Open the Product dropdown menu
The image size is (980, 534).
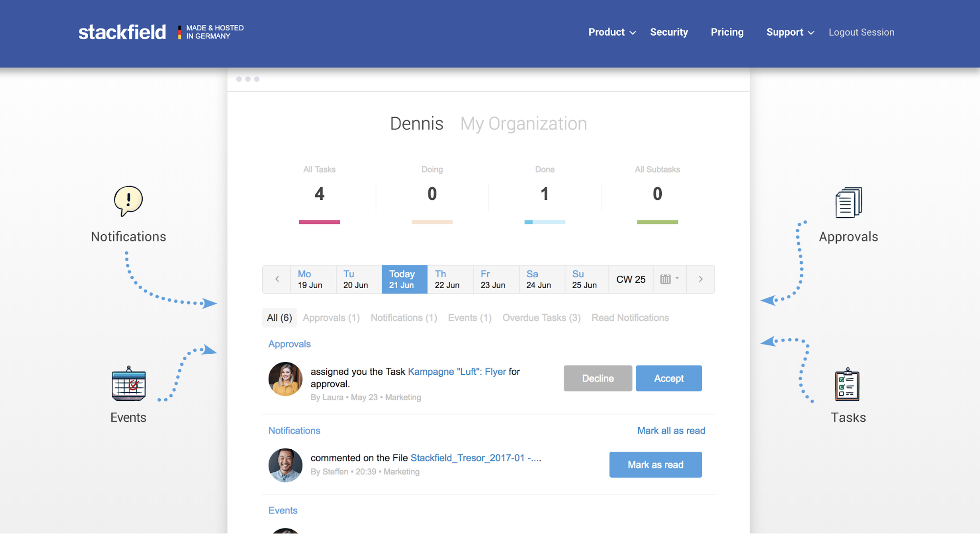[x=612, y=32]
